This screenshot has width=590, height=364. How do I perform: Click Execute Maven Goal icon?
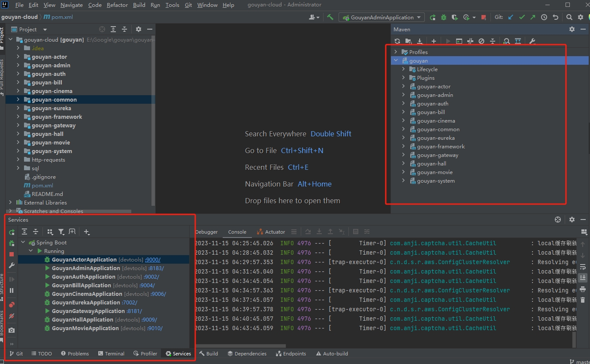pyautogui.click(x=459, y=41)
